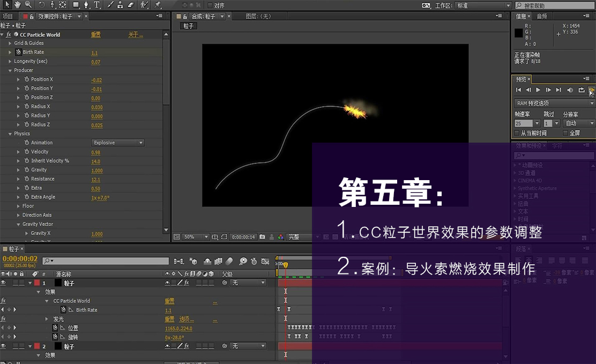Jump to first frame in preview panel
The image size is (596, 364).
[518, 90]
